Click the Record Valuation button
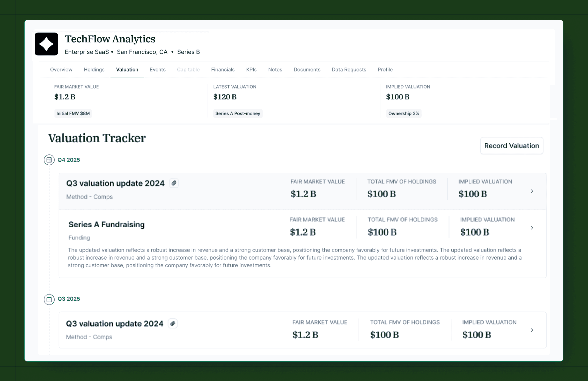The height and width of the screenshot is (381, 588). pos(511,145)
